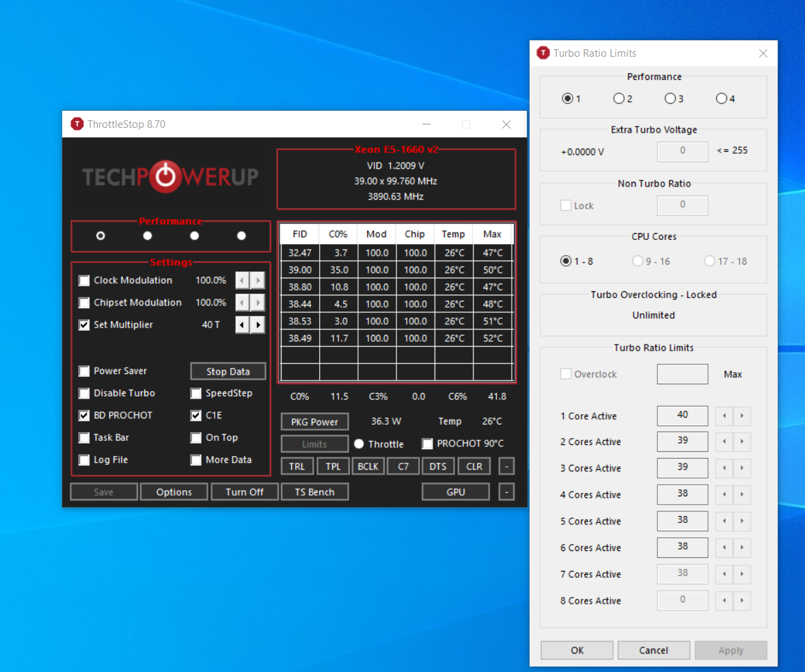Select CPU Cores 1 - 8 radio

[566, 261]
